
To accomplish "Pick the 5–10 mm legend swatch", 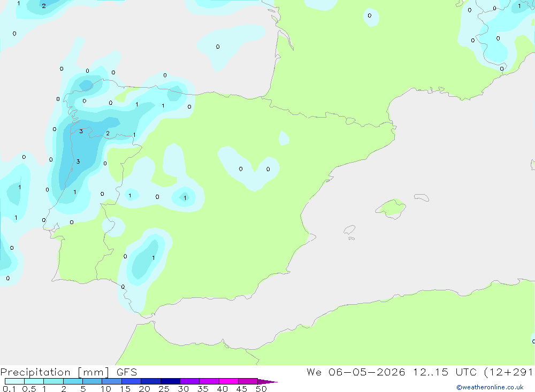I will click(93, 381).
